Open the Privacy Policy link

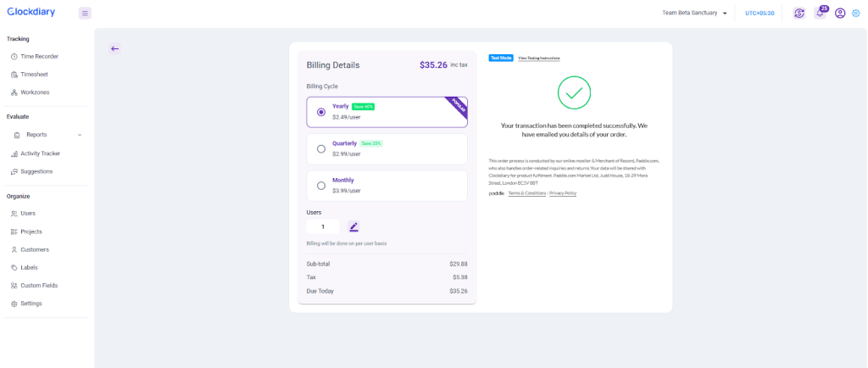563,193
